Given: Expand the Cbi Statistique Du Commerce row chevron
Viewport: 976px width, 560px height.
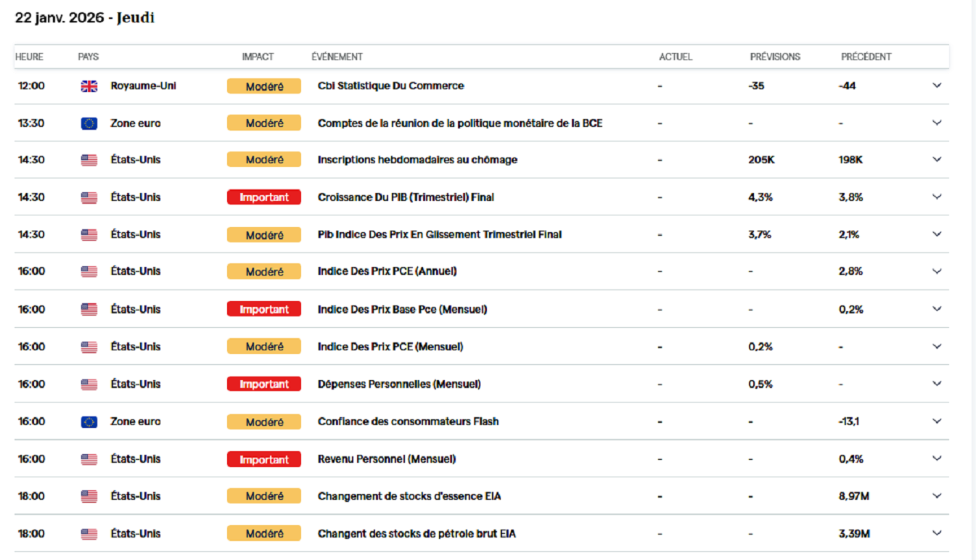Looking at the screenshot, I should pyautogui.click(x=937, y=86).
